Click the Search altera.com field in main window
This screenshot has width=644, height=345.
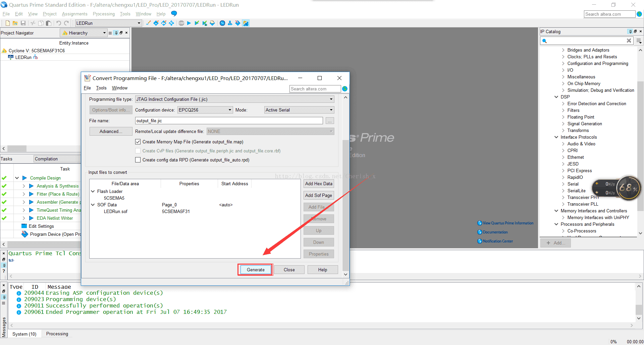tap(609, 14)
